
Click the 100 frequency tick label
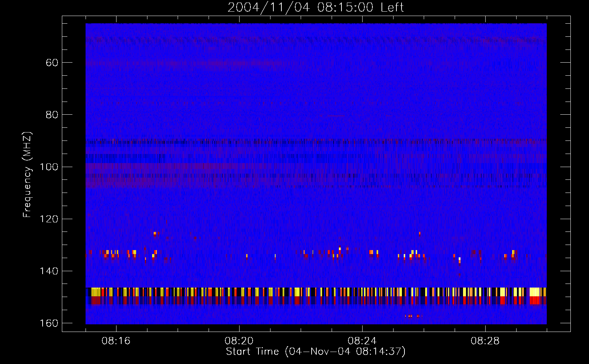pyautogui.click(x=49, y=167)
